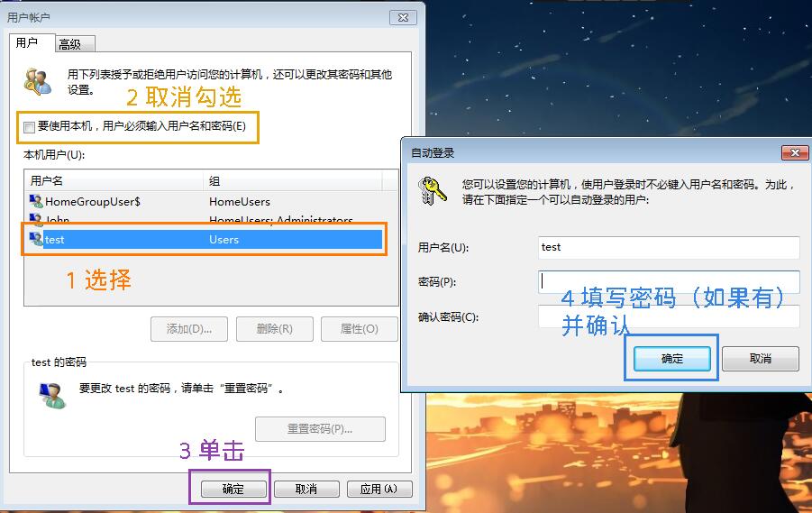
Task: Focus the 密码(P) input field
Action: pos(669,282)
